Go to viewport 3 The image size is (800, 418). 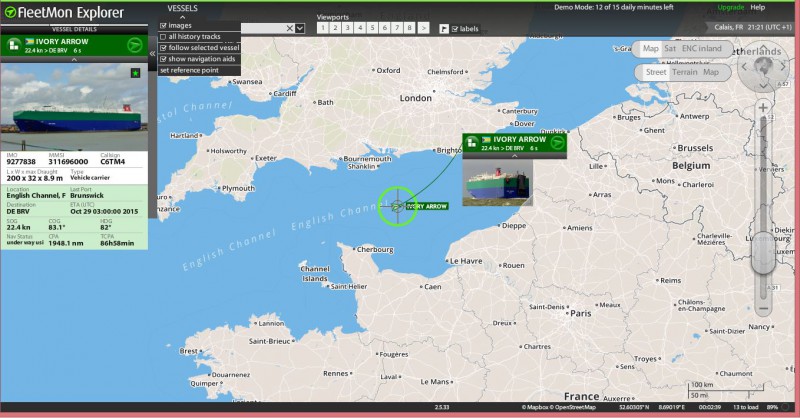click(x=347, y=28)
